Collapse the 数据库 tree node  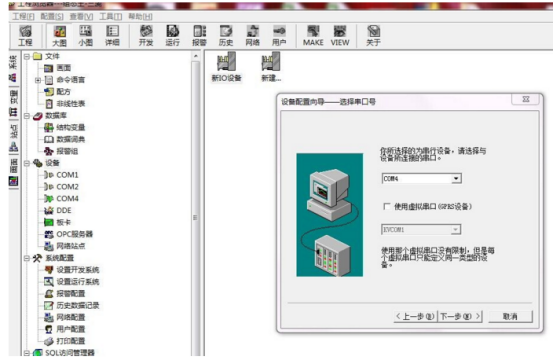pos(27,116)
